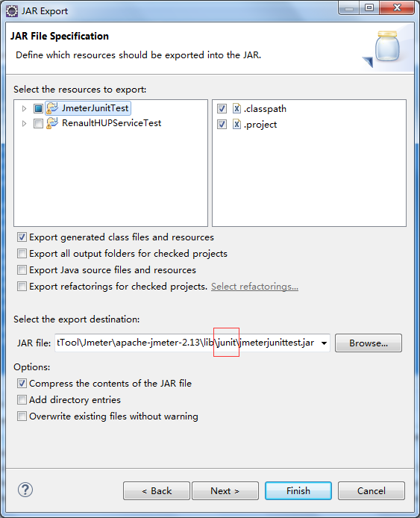The width and height of the screenshot is (420, 518).
Task: Check Overwrite existing files without warning
Action: (22, 416)
